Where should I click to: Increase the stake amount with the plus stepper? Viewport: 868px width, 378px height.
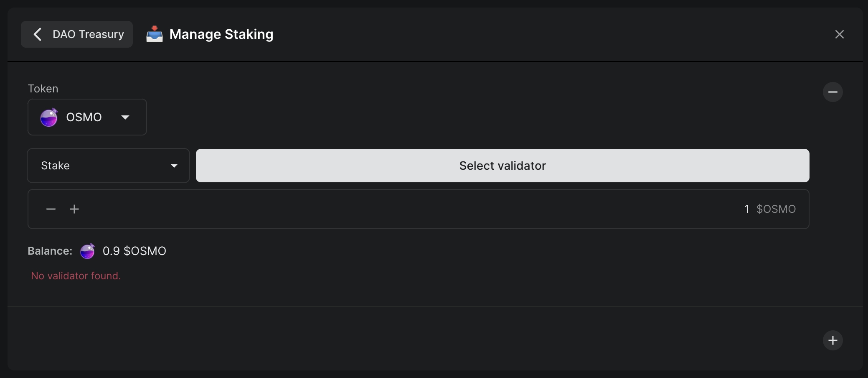point(74,209)
